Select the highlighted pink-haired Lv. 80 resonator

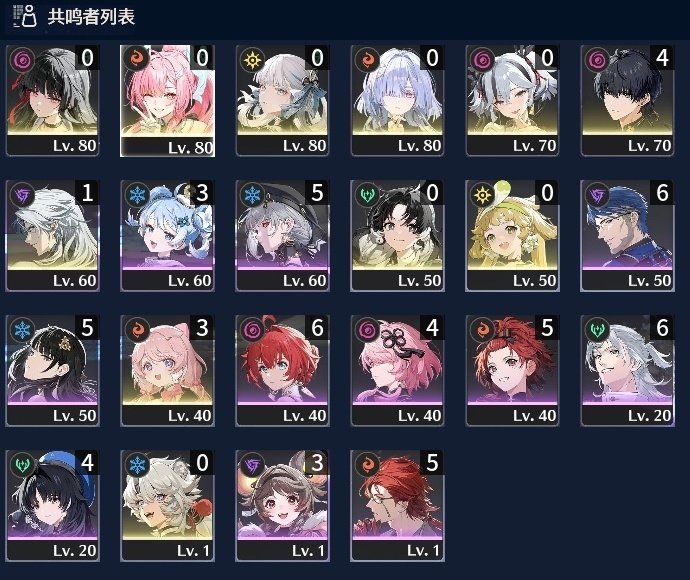(168, 101)
